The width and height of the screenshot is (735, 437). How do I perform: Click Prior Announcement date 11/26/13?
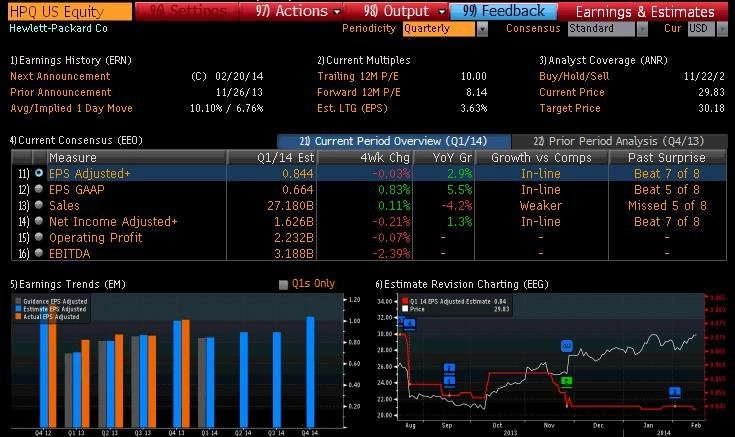pyautogui.click(x=239, y=92)
